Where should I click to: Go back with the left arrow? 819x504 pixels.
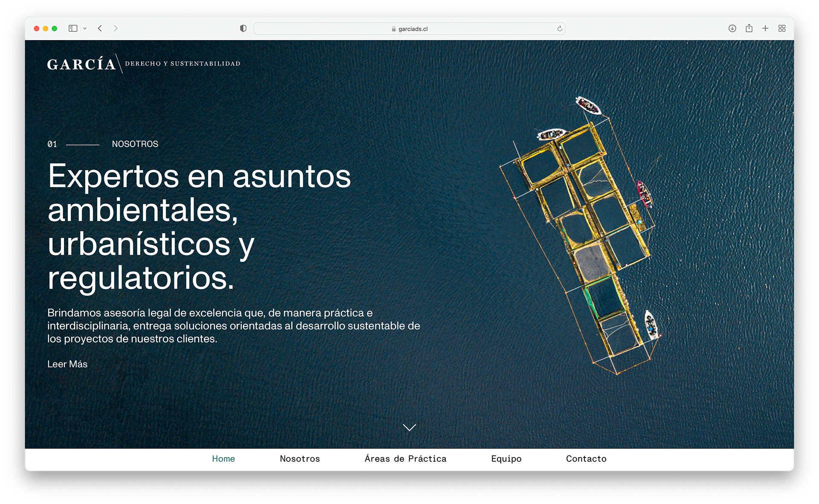pos(100,29)
